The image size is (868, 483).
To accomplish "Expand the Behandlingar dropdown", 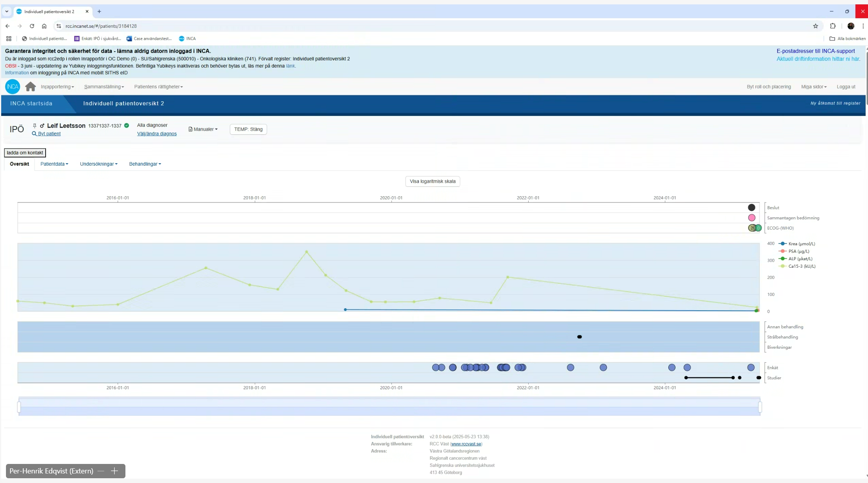I will 144,164.
